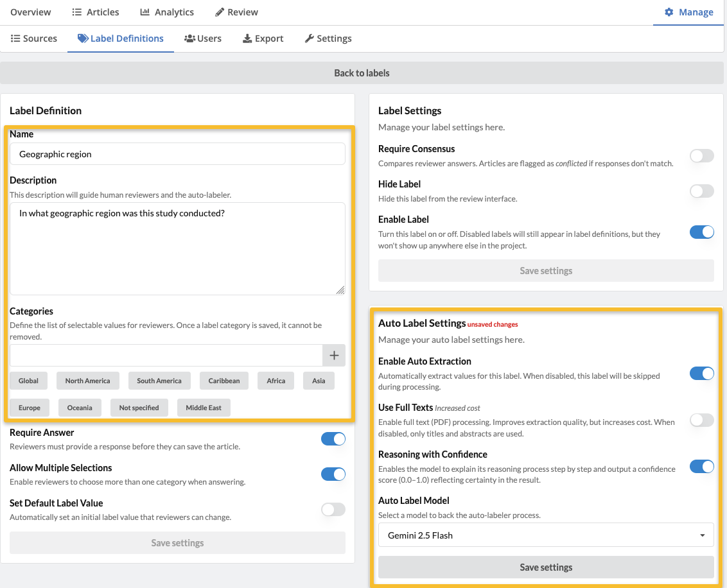The height and width of the screenshot is (588, 727).
Task: Enable Set Default Label Value switch
Action: [333, 510]
